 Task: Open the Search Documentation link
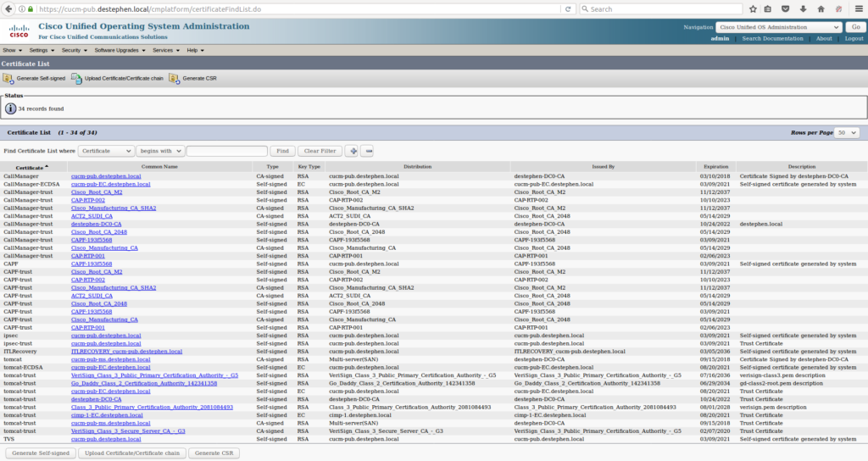(x=772, y=39)
